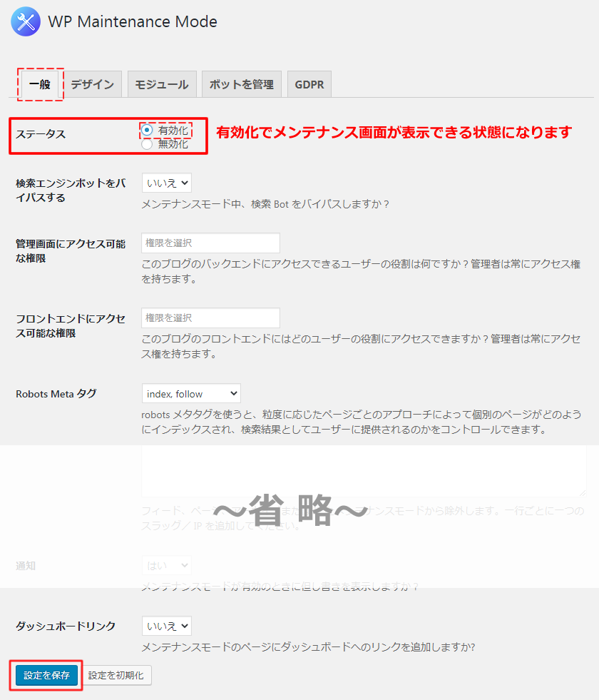Focus the 管理画面にアクセス可能な権限 field
This screenshot has width=599, height=700.
pos(210,243)
